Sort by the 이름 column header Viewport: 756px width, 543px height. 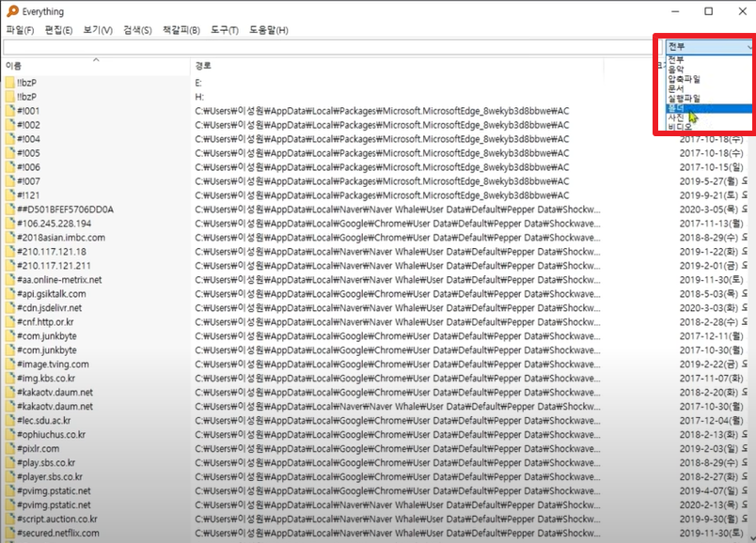[97, 66]
